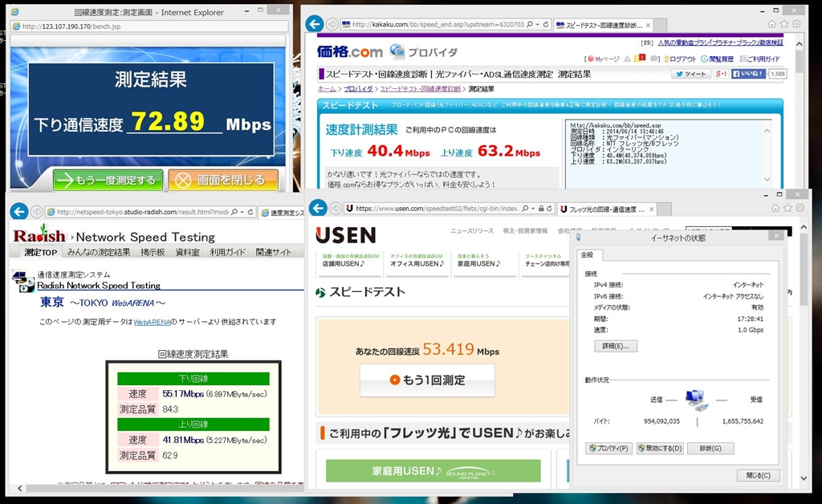The width and height of the screenshot is (822, 504).
Task: Go back in the kakaku.com browser window
Action: point(314,24)
